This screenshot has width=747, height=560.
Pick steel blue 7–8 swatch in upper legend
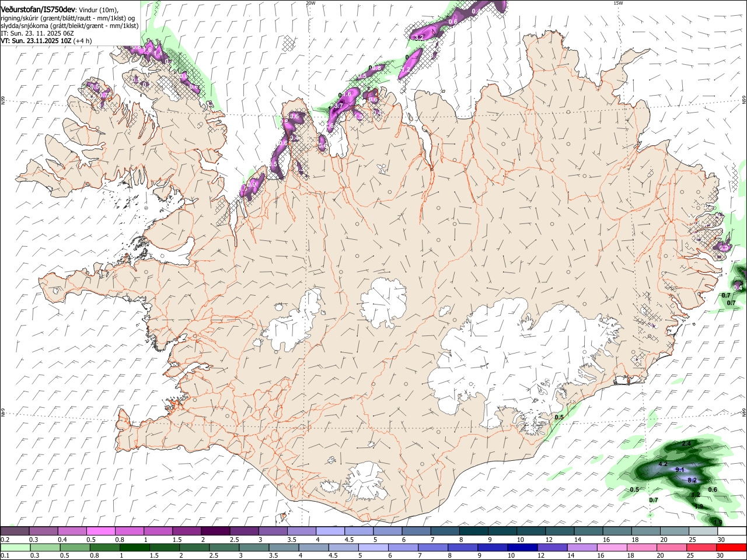click(445, 531)
